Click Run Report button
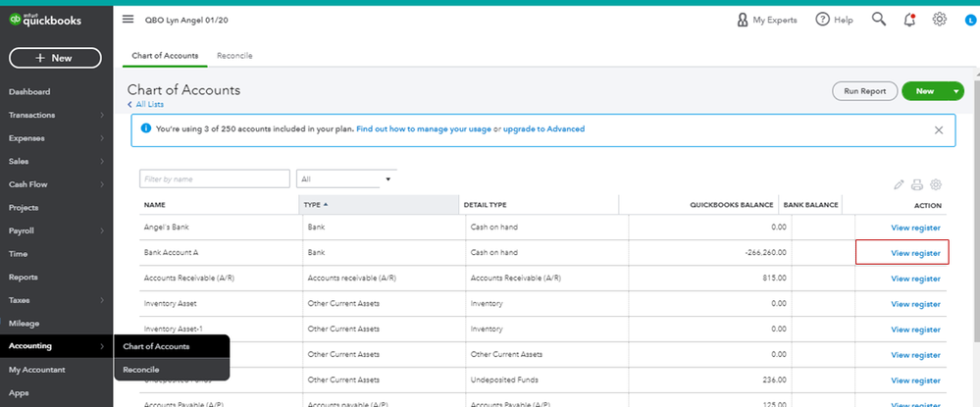Image resolution: width=980 pixels, height=407 pixels. 865,91
